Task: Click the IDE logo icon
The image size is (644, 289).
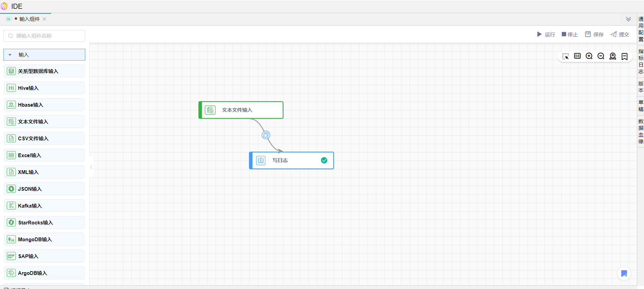Action: [x=4, y=6]
